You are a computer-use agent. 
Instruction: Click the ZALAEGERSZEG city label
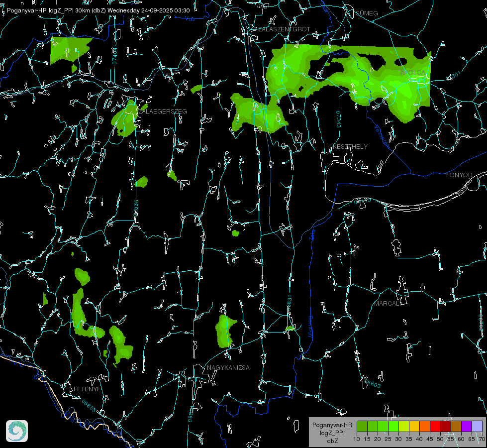[163, 111]
